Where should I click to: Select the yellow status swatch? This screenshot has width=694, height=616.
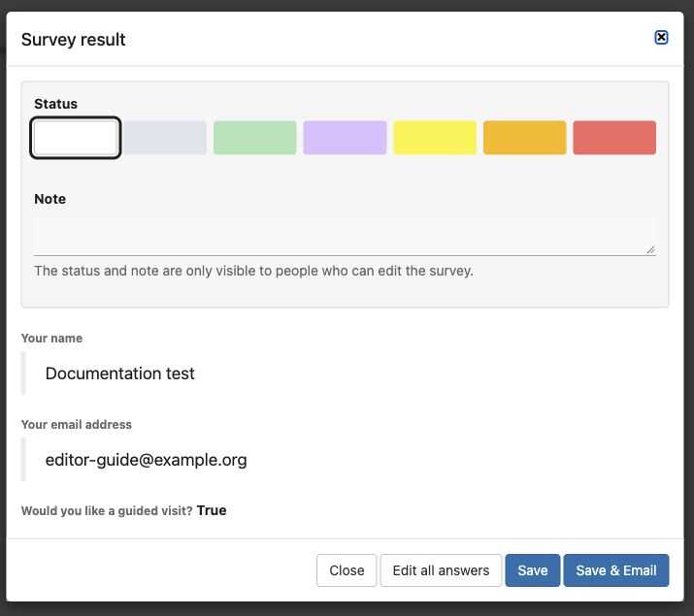(x=435, y=138)
